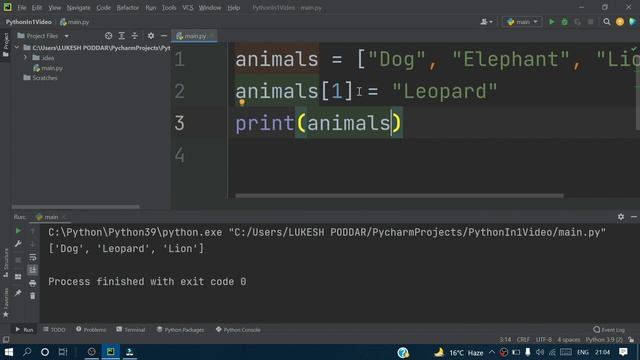Open the Refactor menu
The width and height of the screenshot is (640, 360).
pyautogui.click(x=128, y=8)
